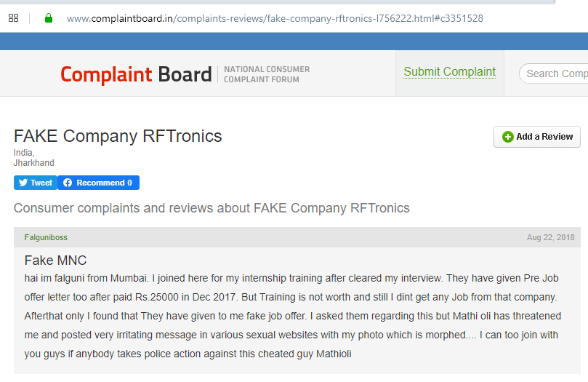Click the Facebook logo on Recommend button
Viewport: 588px width, 382px height.
[x=68, y=183]
